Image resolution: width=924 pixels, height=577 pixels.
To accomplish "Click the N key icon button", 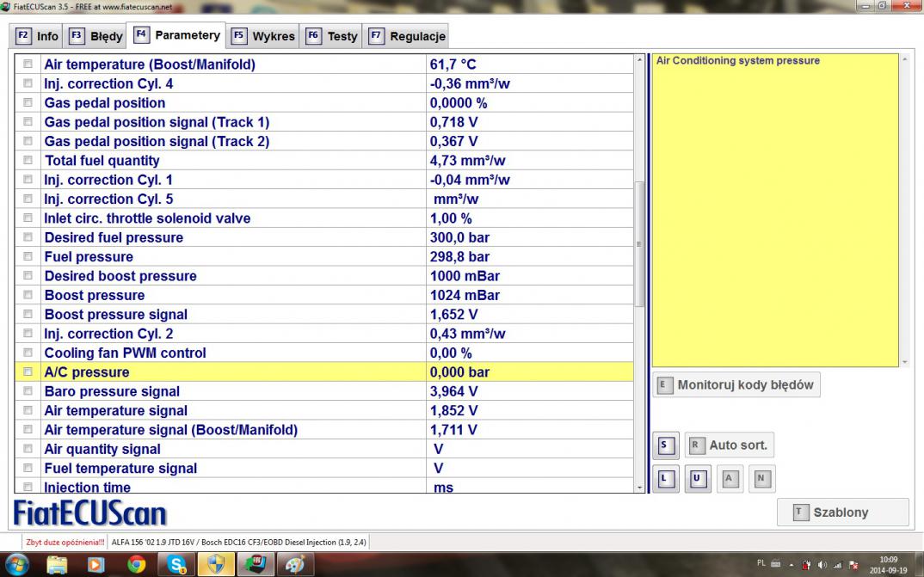I will [x=761, y=479].
